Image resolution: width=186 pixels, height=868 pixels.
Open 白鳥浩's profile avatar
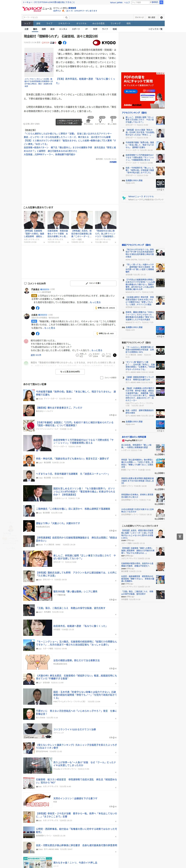click(26, 316)
